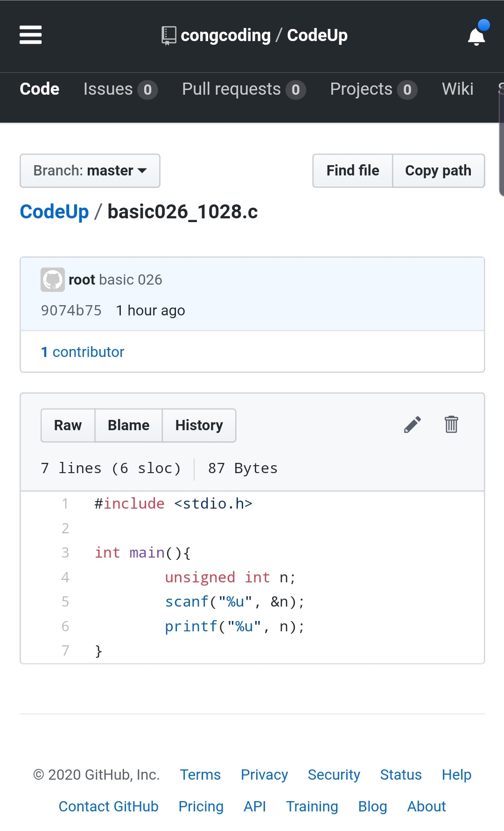Open the Terms footer link
This screenshot has width=504, height=831.
pos(200,775)
